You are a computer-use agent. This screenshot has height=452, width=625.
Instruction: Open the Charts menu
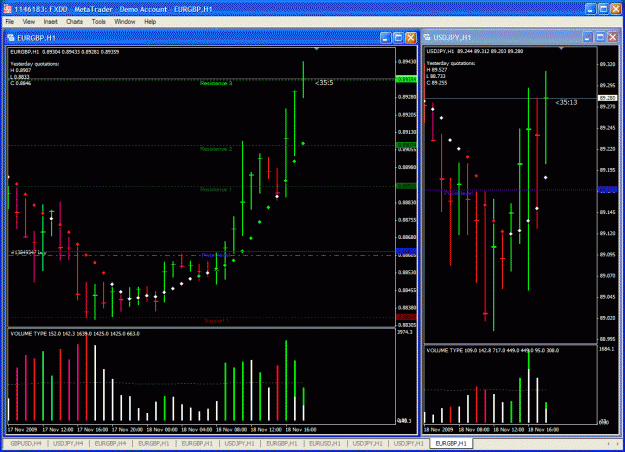(74, 22)
